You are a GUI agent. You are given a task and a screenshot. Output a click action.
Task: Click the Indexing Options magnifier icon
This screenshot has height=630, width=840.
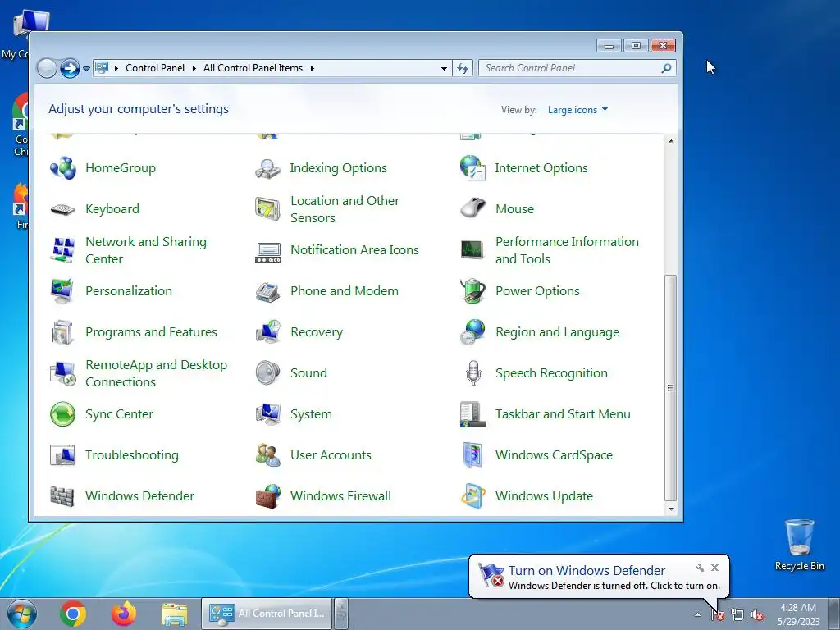[268, 168]
